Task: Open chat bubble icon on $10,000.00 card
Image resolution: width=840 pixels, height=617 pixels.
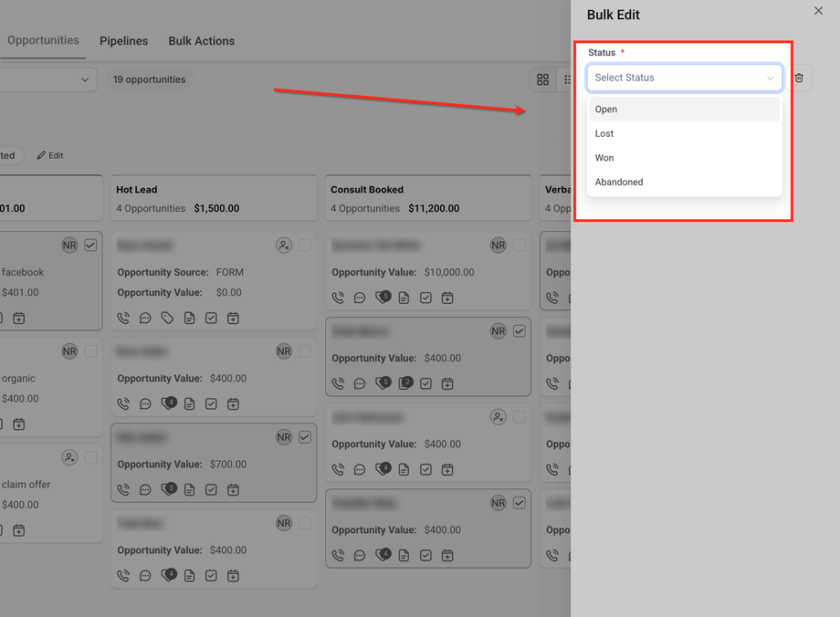Action: [360, 298]
